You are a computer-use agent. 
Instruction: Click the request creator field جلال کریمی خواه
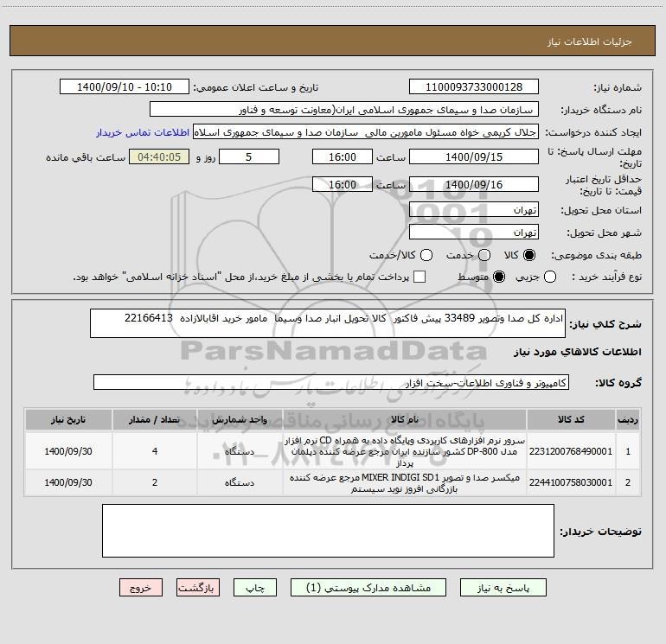click(x=366, y=132)
